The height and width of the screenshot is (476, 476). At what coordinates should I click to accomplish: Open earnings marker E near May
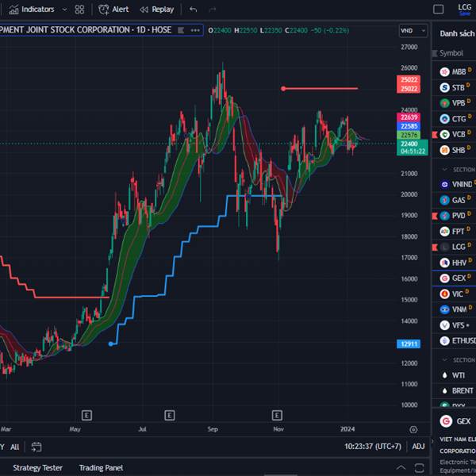pyautogui.click(x=86, y=415)
